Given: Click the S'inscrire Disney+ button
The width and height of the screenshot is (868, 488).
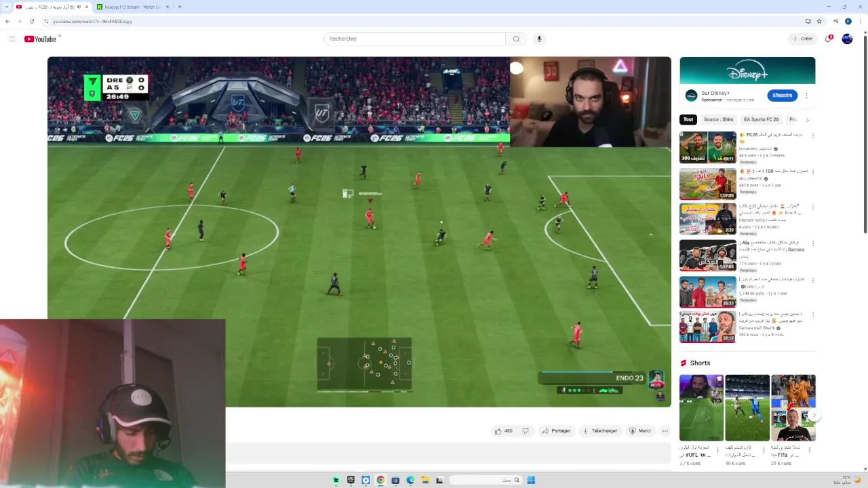Looking at the screenshot, I should (782, 96).
